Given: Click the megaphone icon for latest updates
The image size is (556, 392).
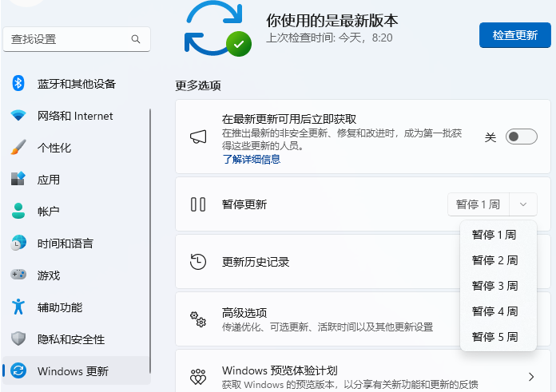Looking at the screenshot, I should click(198, 137).
